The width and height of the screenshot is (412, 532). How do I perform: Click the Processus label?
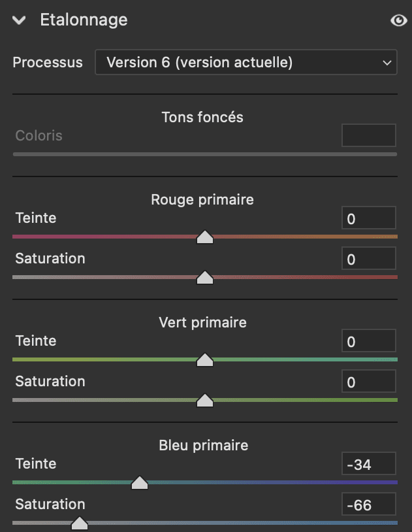pyautogui.click(x=48, y=63)
